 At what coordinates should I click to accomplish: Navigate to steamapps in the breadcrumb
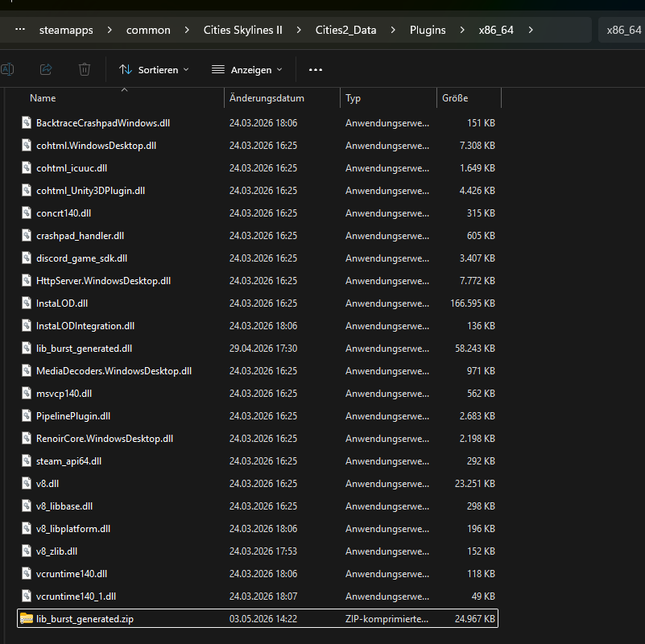coord(66,30)
